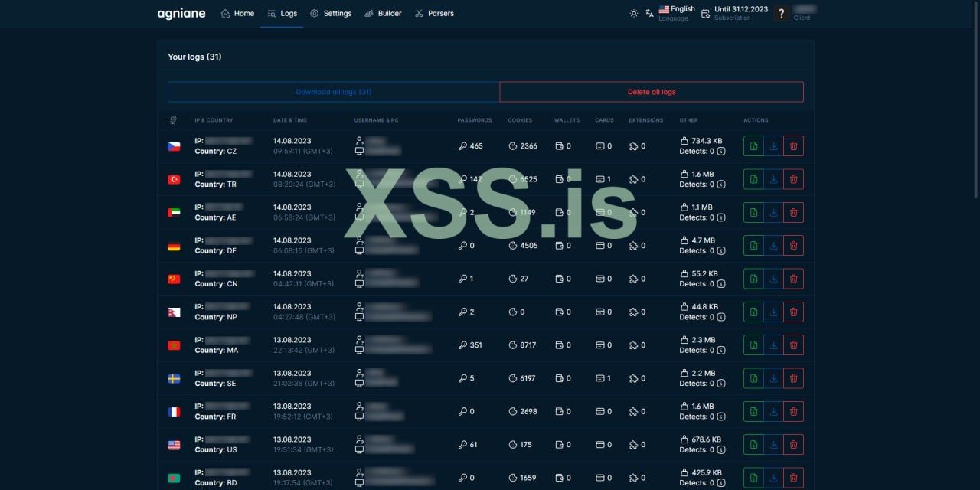The width and height of the screenshot is (980, 490).
Task: Click the subscription calendar icon
Action: click(x=706, y=13)
